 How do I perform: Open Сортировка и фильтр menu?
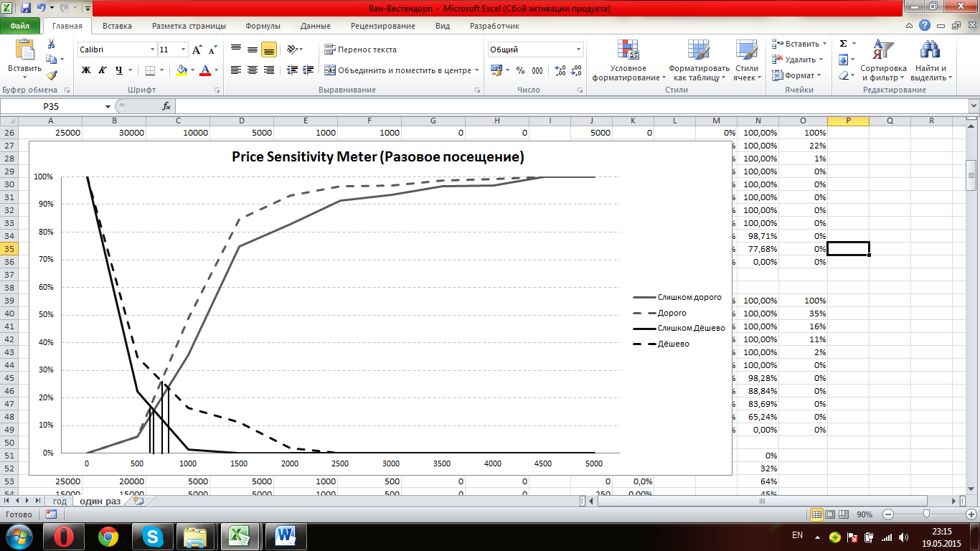pos(883,60)
